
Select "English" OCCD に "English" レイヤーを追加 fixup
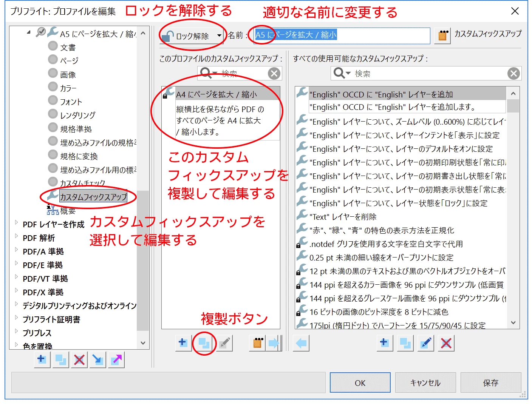401,94
